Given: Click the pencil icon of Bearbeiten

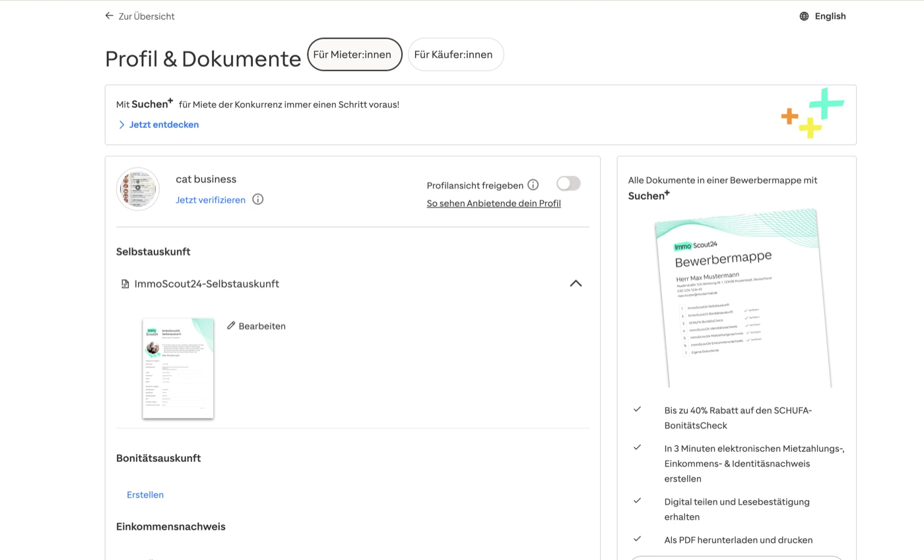Looking at the screenshot, I should (231, 325).
